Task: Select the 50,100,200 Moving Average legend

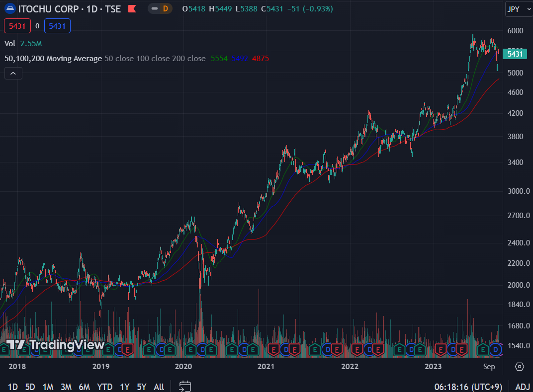Action: click(x=53, y=59)
